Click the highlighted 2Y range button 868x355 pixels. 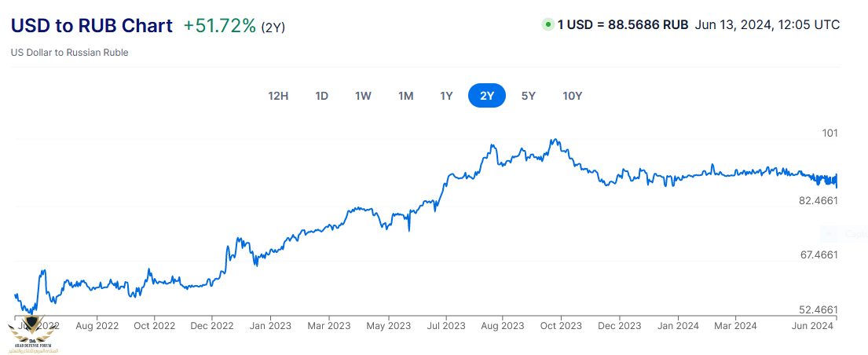point(487,96)
